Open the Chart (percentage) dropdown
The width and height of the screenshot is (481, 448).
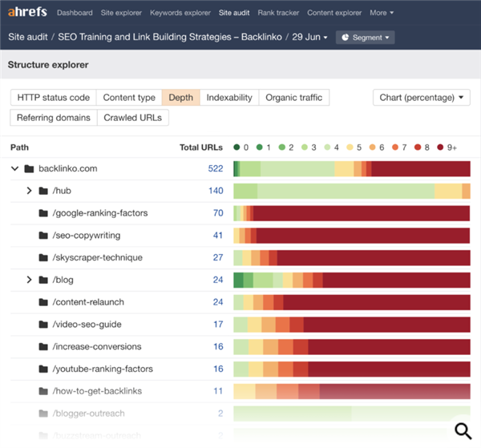coord(422,98)
